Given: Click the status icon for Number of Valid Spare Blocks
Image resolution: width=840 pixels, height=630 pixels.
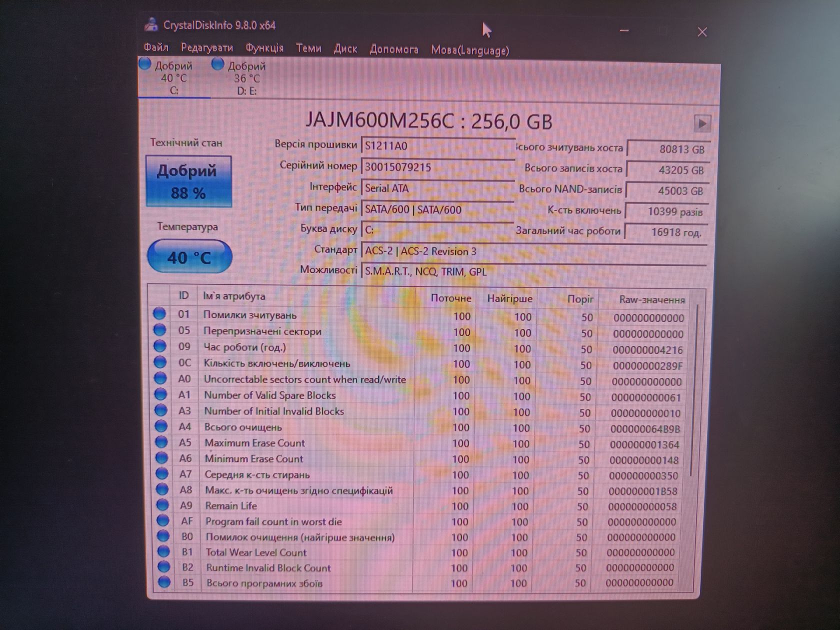Looking at the screenshot, I should (x=160, y=393).
